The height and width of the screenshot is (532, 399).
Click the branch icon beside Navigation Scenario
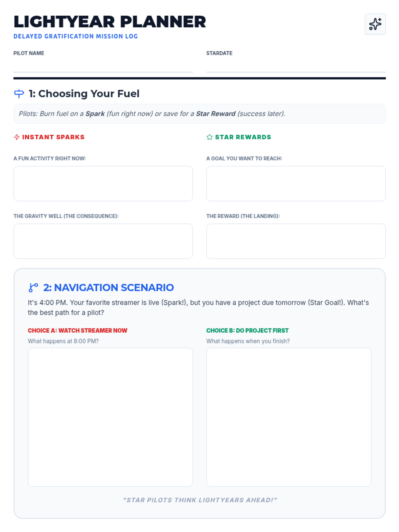(33, 288)
